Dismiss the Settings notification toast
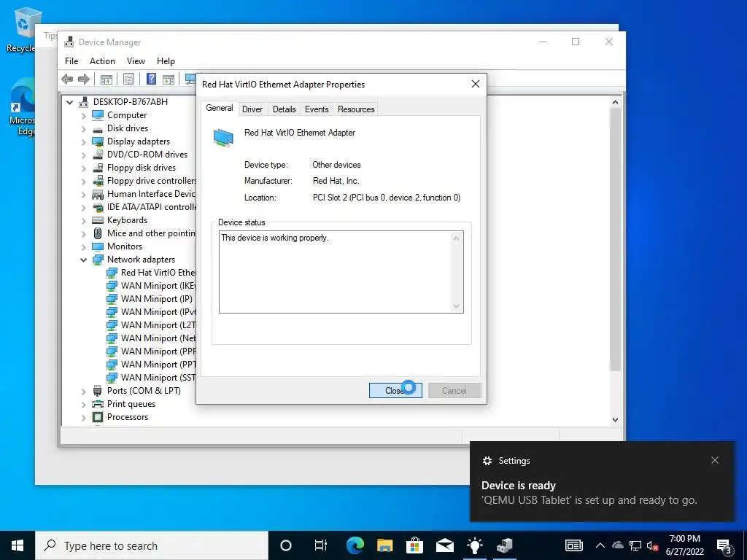This screenshot has height=560, width=747. pos(715,460)
